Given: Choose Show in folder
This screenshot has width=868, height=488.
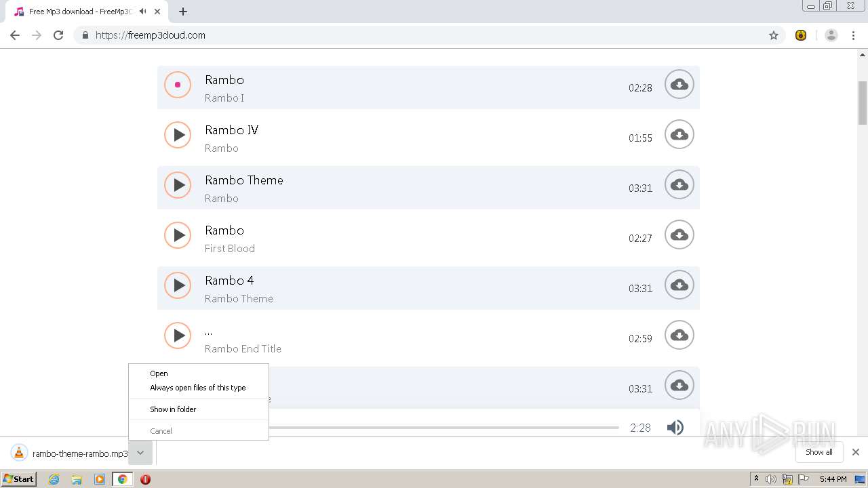Looking at the screenshot, I should pos(199,409).
